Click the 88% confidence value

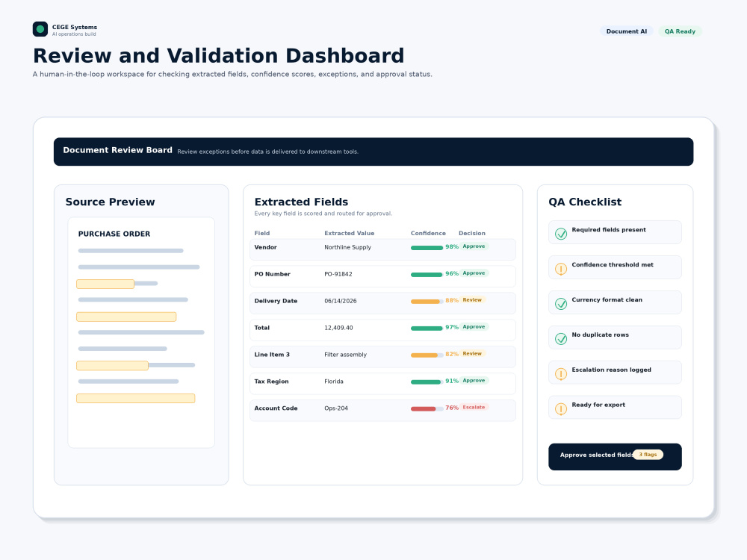coord(452,300)
